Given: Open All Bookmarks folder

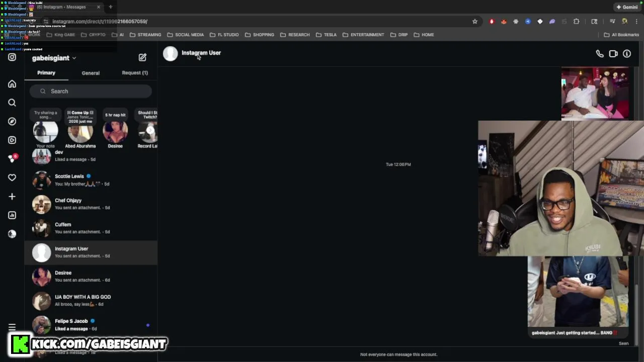Looking at the screenshot, I should 621,35.
